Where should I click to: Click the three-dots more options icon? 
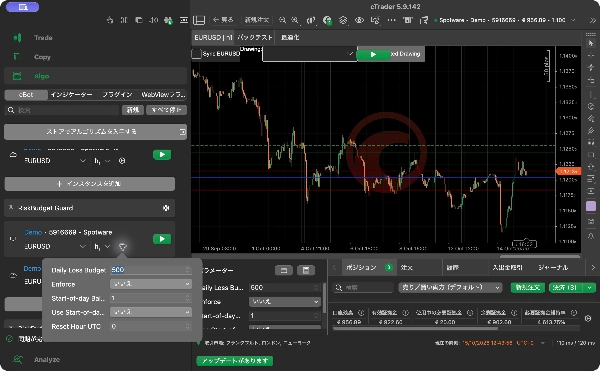pyautogui.click(x=391, y=20)
